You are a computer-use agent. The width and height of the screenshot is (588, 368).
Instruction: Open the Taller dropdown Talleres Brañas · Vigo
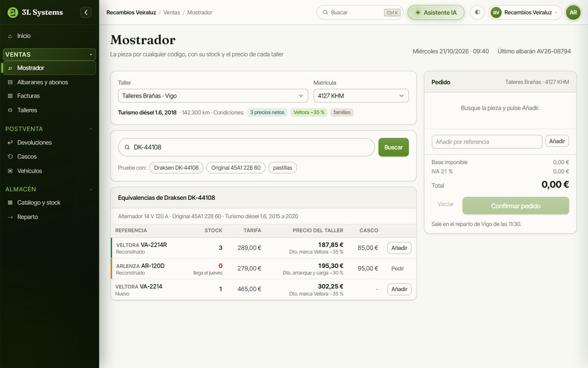click(x=213, y=96)
